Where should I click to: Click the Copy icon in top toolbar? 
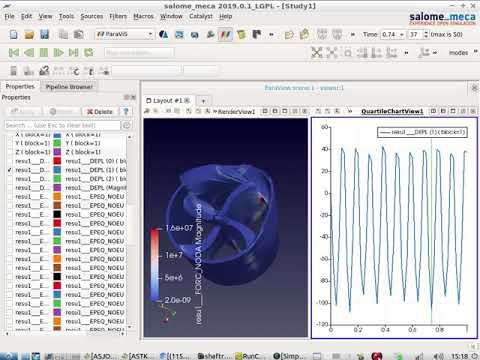(x=63, y=34)
